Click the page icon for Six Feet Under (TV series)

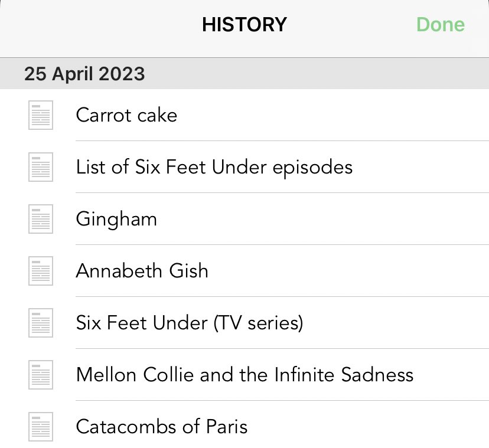pos(41,323)
